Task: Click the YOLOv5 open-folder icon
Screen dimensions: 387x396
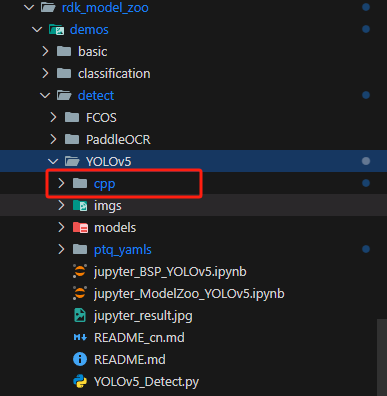Action: pyautogui.click(x=72, y=162)
